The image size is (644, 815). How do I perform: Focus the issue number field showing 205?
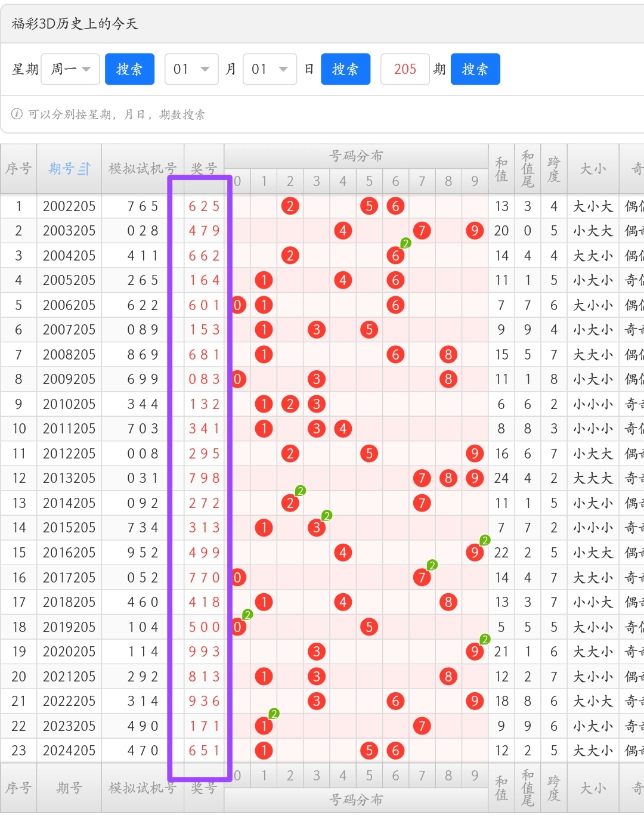click(405, 69)
